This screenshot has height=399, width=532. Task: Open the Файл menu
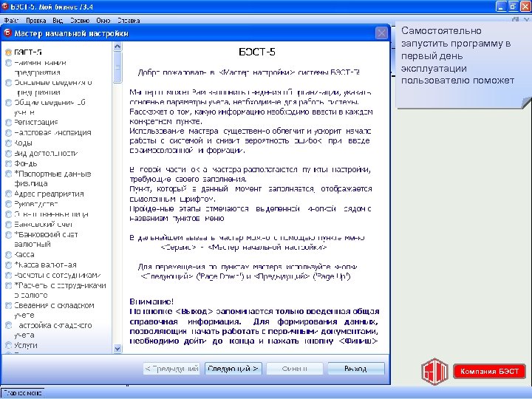[x=12, y=21]
